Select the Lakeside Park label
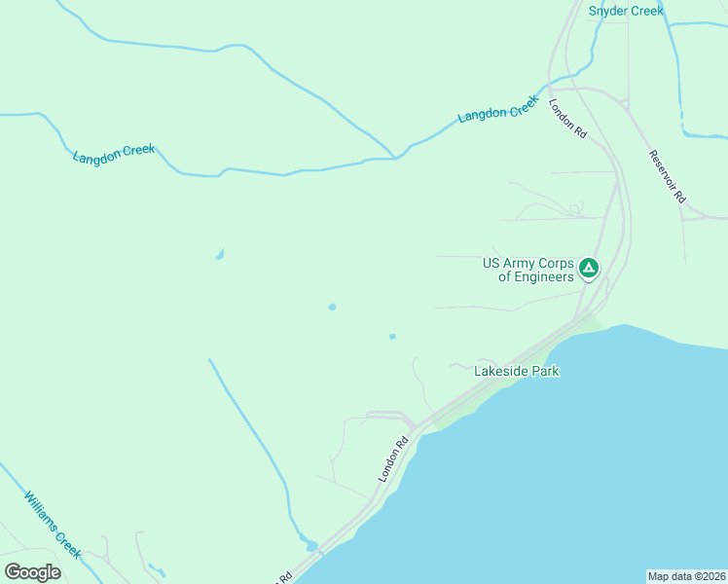 516,371
